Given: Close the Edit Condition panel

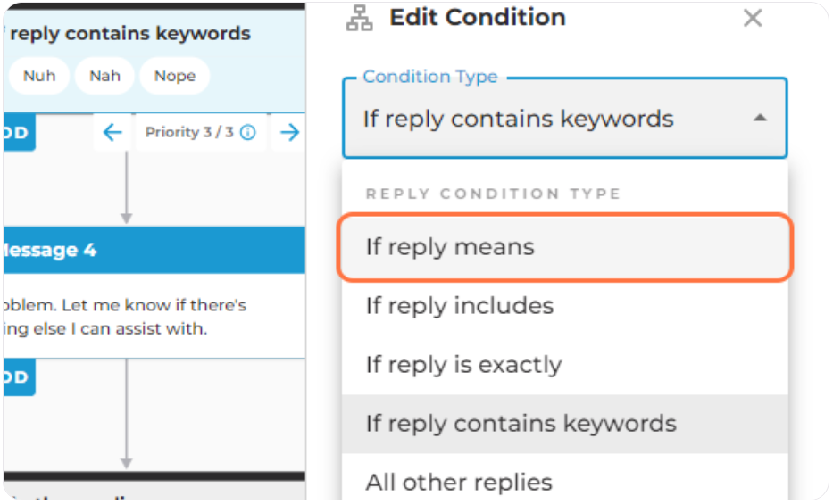Looking at the screenshot, I should pos(753,18).
